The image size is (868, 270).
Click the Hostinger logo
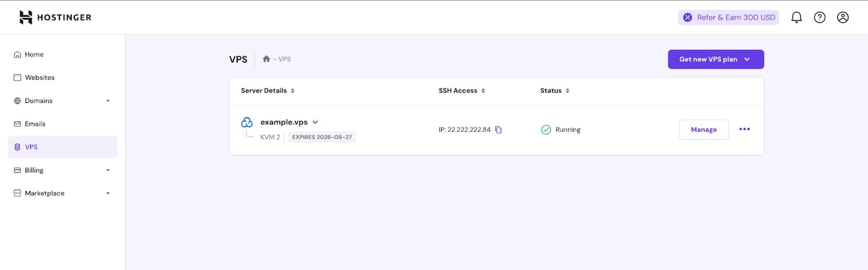pos(55,17)
